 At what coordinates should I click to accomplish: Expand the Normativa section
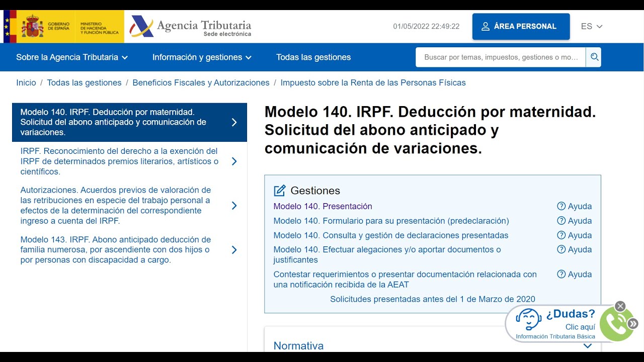coord(587,345)
